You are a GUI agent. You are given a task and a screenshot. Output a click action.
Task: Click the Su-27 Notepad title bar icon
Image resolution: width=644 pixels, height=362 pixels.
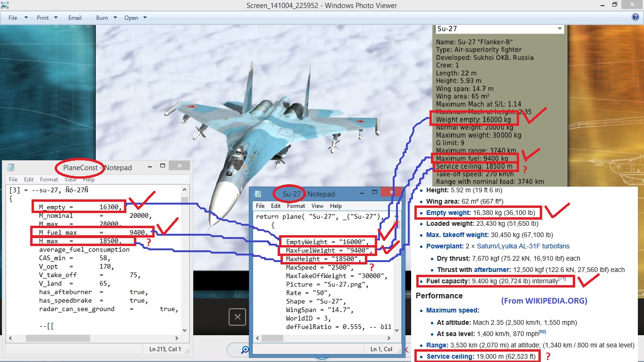click(x=258, y=194)
